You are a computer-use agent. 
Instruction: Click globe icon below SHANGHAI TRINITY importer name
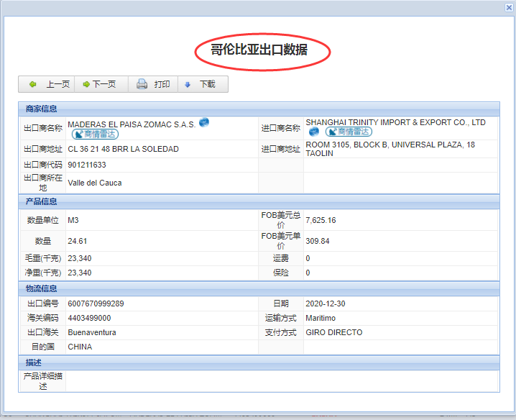click(314, 132)
